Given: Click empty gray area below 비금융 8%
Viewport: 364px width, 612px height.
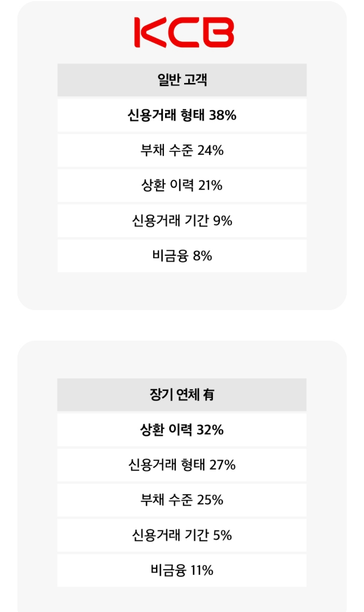Looking at the screenshot, I should [182, 291].
